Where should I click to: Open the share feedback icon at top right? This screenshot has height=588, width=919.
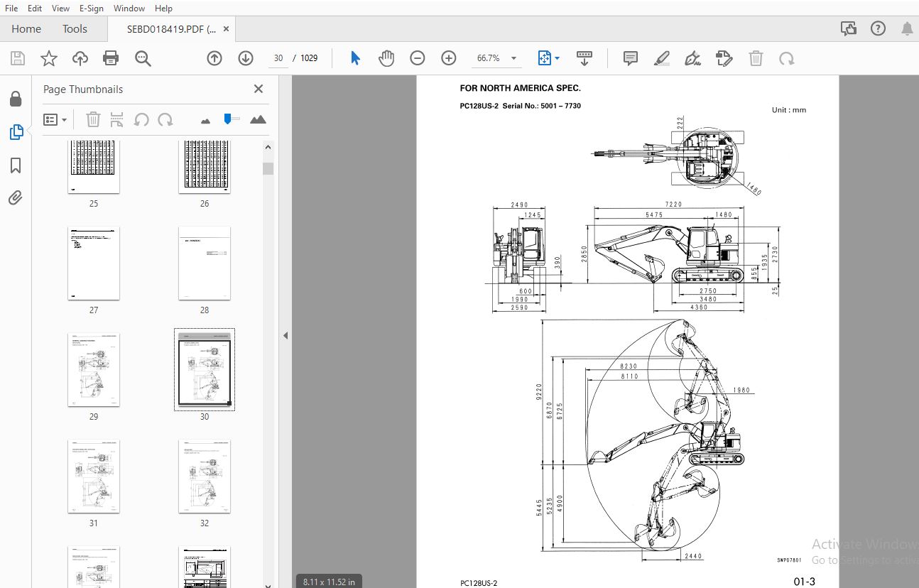point(848,28)
